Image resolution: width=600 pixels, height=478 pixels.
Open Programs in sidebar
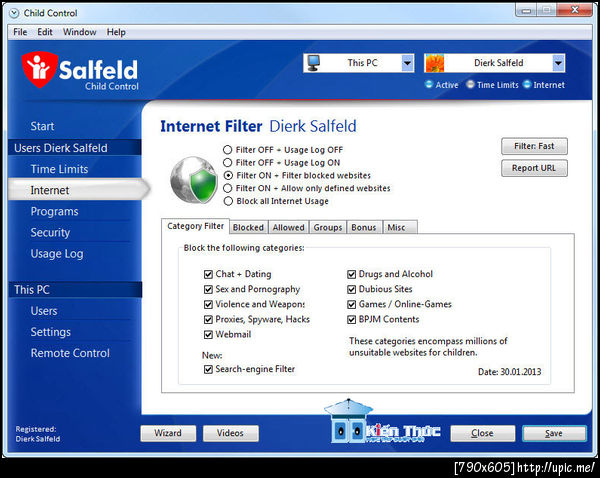click(x=54, y=212)
